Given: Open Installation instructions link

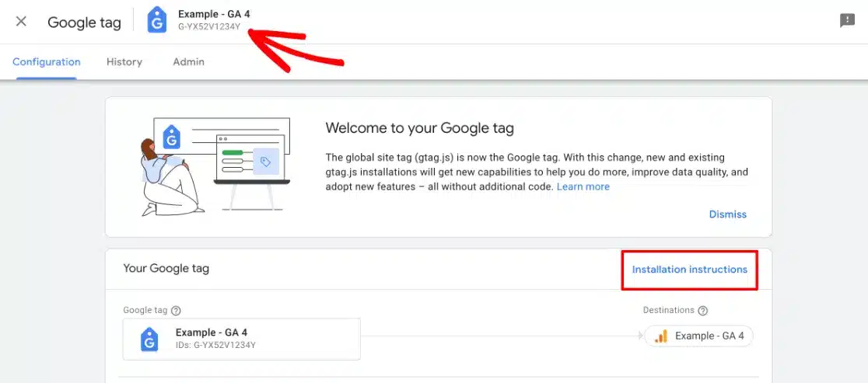Looking at the screenshot, I should 689,270.
